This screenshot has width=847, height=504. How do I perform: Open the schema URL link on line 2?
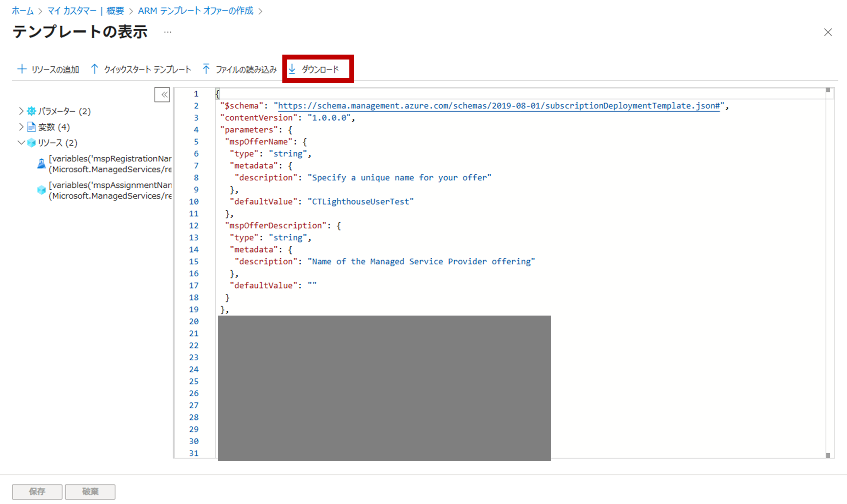[x=499, y=106]
